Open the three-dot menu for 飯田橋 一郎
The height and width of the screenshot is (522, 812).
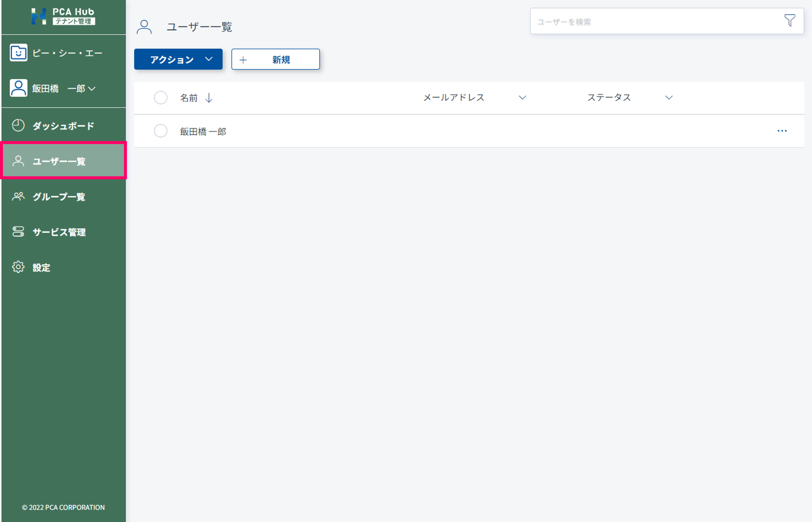point(782,131)
